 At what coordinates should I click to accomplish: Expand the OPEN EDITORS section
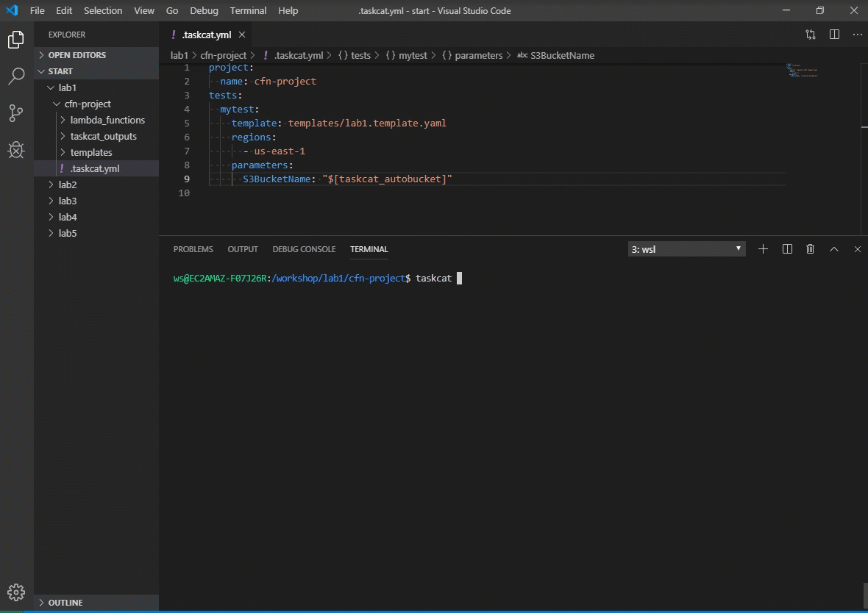click(x=96, y=55)
